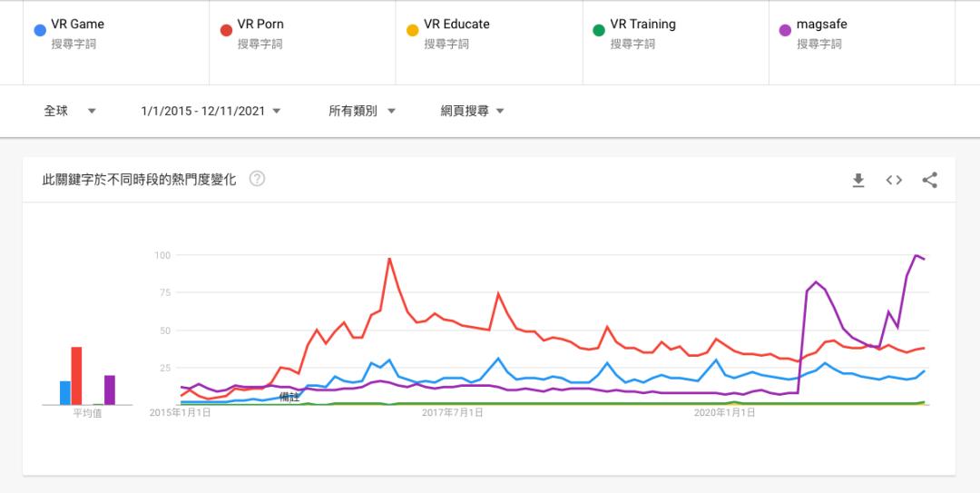980x493 pixels.
Task: Click the download CSV icon
Action: [x=858, y=180]
